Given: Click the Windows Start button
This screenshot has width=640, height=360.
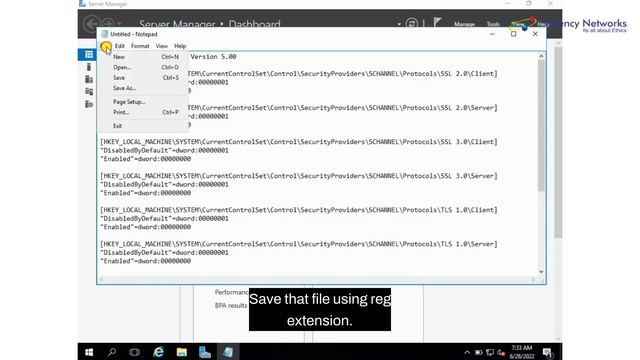Looking at the screenshot, I should click(x=89, y=352).
